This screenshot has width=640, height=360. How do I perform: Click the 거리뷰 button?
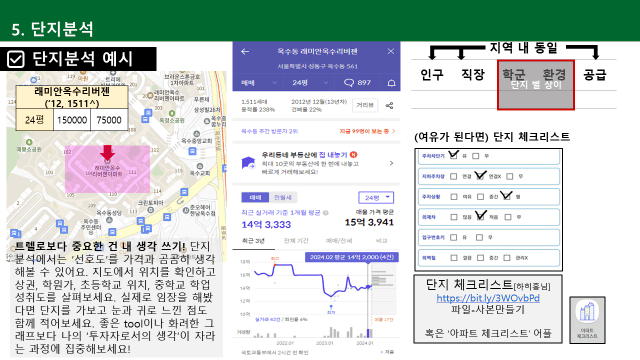tap(365, 105)
